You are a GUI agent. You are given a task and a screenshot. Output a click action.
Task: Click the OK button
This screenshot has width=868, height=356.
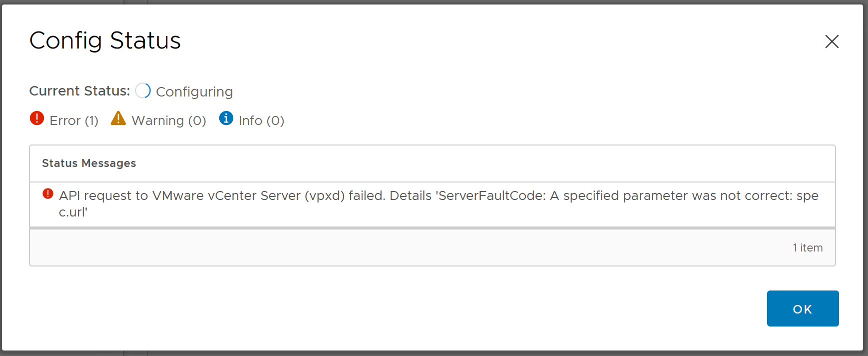coord(803,308)
